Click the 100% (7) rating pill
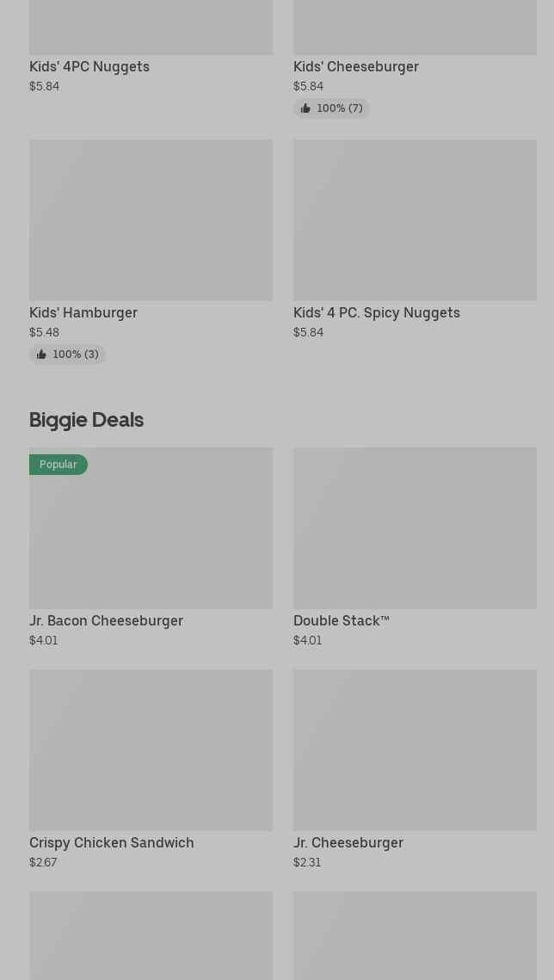The width and height of the screenshot is (554, 980). (332, 108)
